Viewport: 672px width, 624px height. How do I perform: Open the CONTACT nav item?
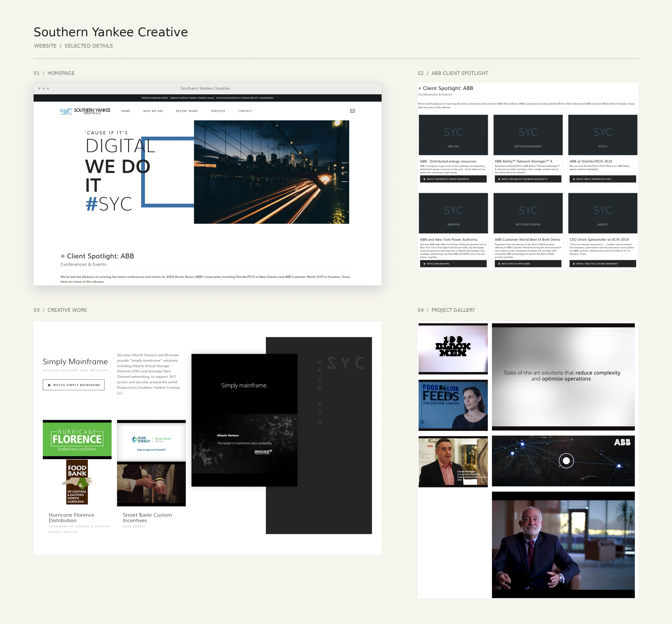pyautogui.click(x=245, y=111)
